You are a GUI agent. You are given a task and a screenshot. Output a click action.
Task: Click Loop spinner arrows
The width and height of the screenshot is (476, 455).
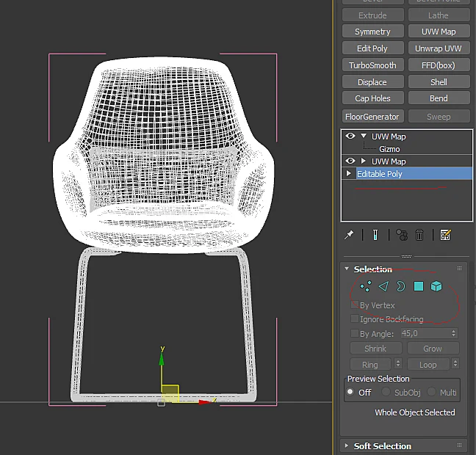pos(455,363)
